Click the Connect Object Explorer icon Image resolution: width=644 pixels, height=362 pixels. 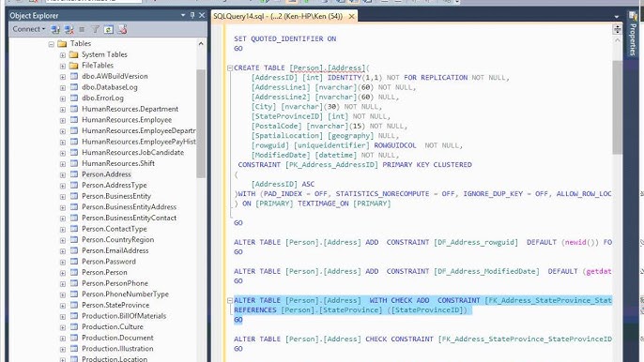pyautogui.click(x=55, y=29)
